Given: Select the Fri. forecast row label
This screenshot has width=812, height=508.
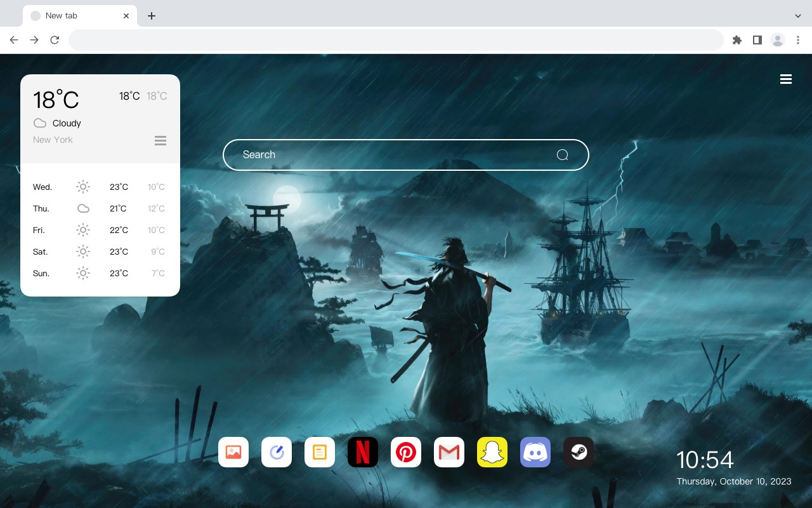Looking at the screenshot, I should [x=39, y=231].
